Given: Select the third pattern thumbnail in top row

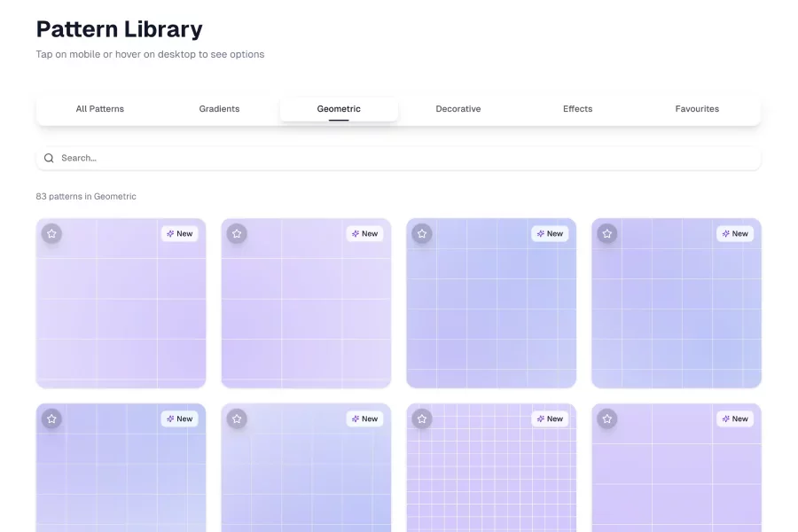Looking at the screenshot, I should click(x=491, y=310).
